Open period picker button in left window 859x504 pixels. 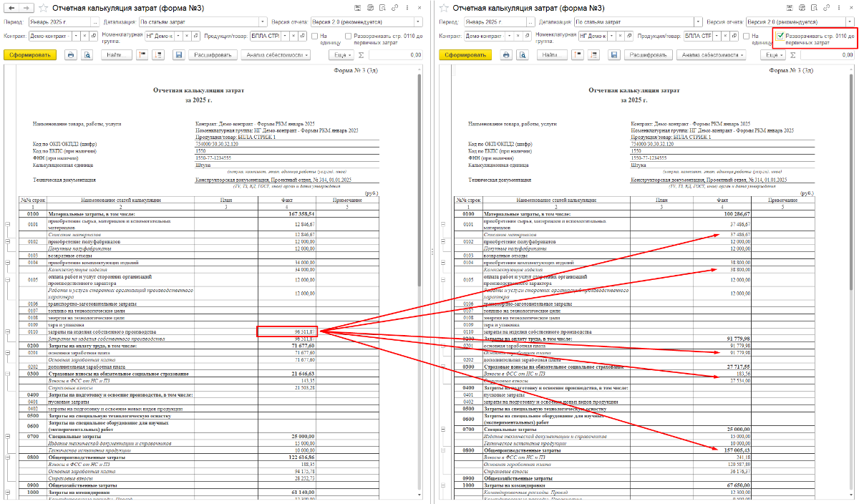94,21
